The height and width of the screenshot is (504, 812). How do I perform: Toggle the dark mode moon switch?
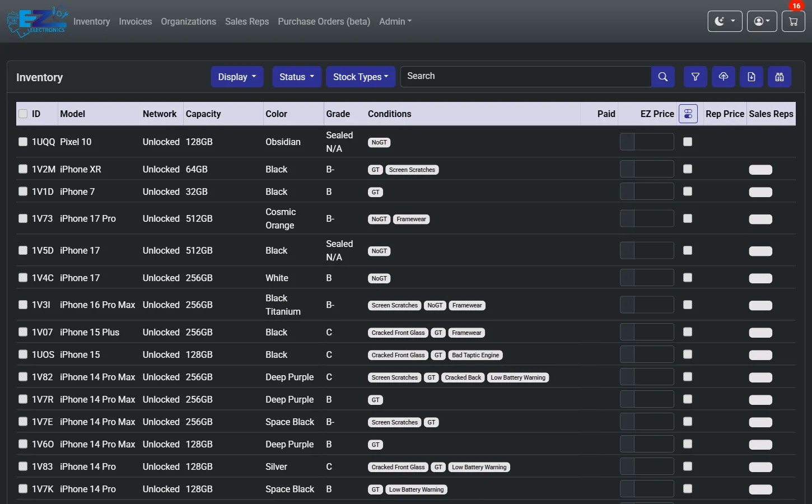[x=724, y=21]
